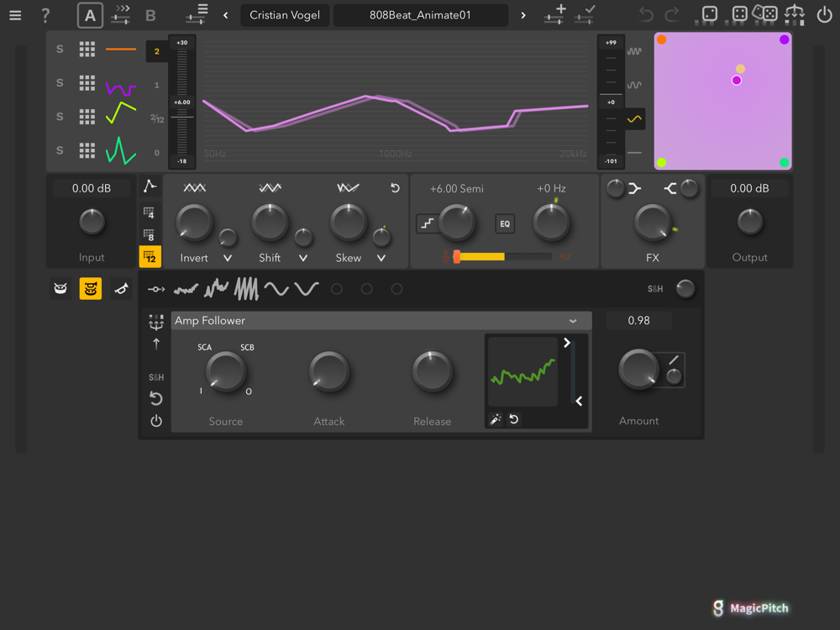Click the teal XY pad corner

click(x=785, y=162)
